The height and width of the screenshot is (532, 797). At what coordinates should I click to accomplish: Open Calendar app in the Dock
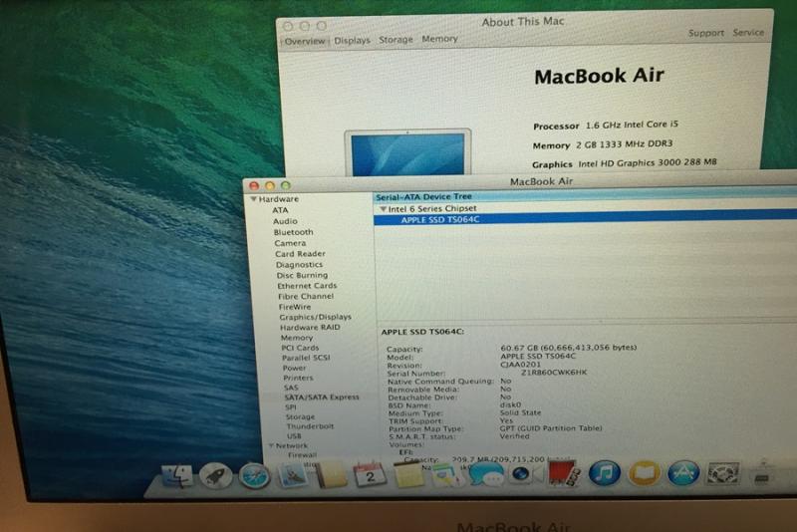pos(370,475)
